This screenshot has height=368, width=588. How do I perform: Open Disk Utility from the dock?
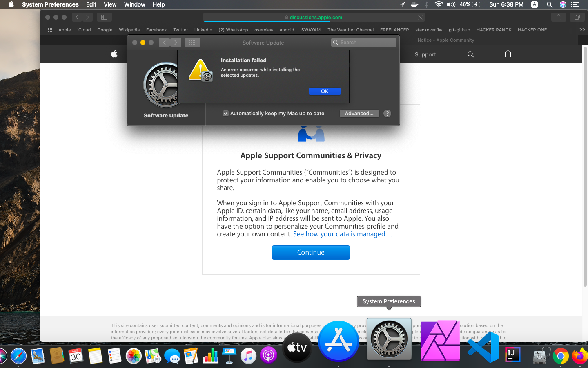pos(541,356)
